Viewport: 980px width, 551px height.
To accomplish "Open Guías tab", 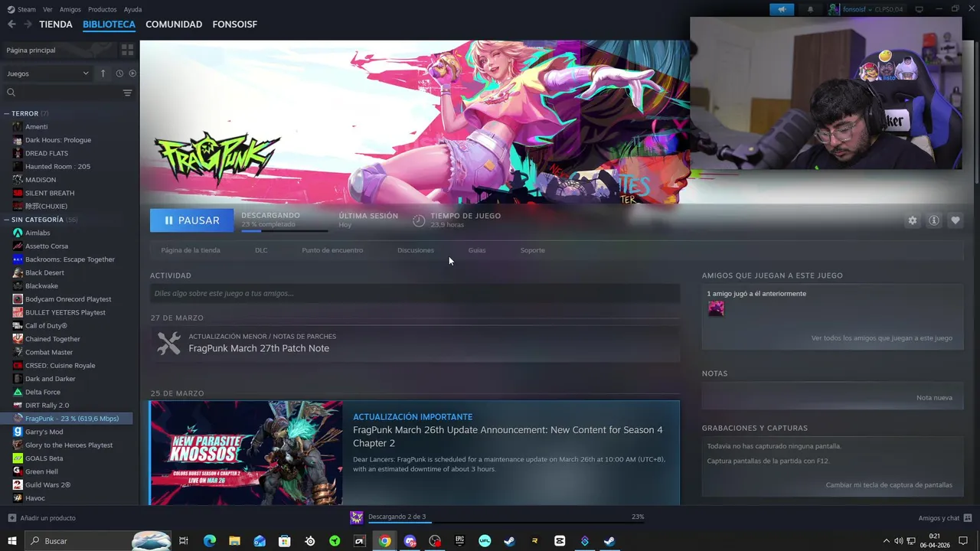I will [477, 250].
